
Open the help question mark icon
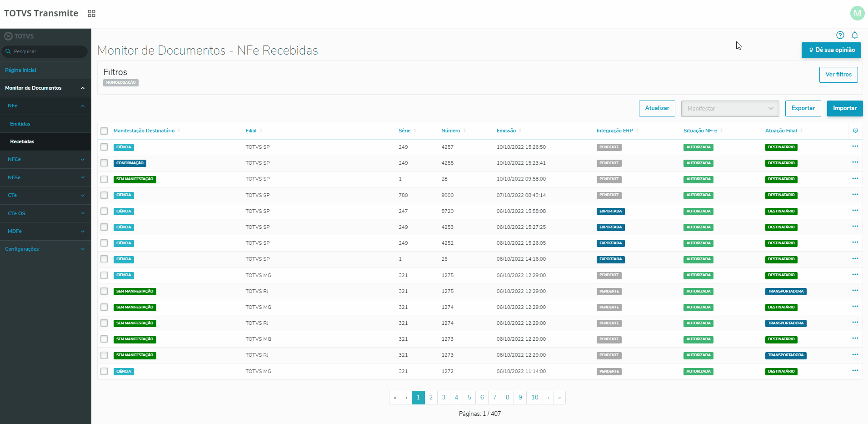840,35
